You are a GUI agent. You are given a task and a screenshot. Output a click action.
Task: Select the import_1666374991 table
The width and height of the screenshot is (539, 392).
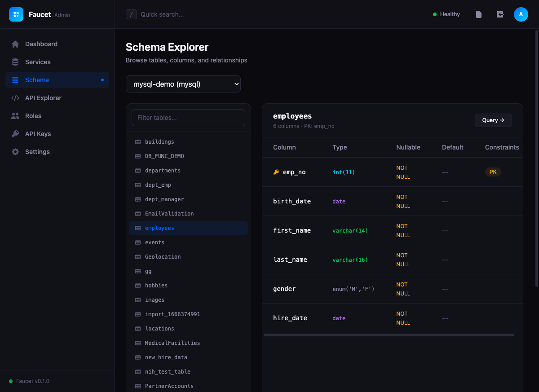click(x=188, y=314)
